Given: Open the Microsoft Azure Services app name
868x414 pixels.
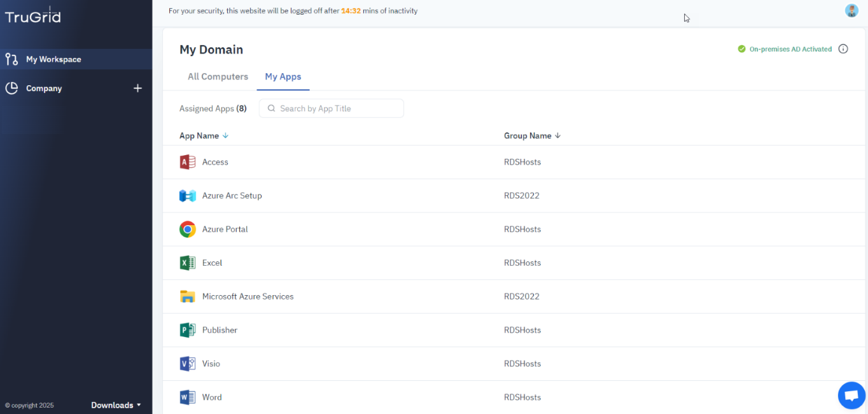Looking at the screenshot, I should pyautogui.click(x=248, y=296).
